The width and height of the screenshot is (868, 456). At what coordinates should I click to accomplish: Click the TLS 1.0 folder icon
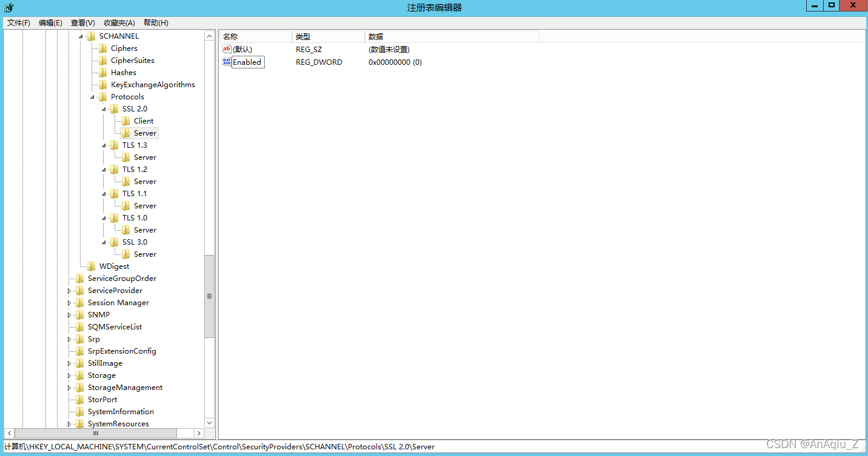[114, 218]
